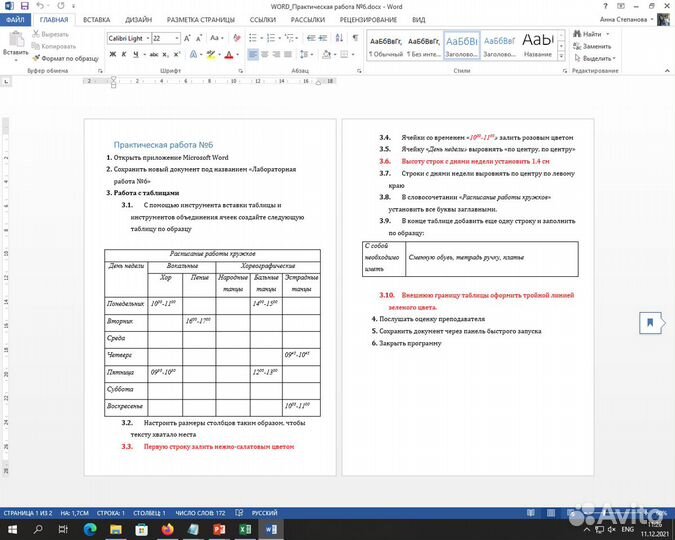Switch to the ВСТАВКА tab
This screenshot has height=540, width=675.
96,20
